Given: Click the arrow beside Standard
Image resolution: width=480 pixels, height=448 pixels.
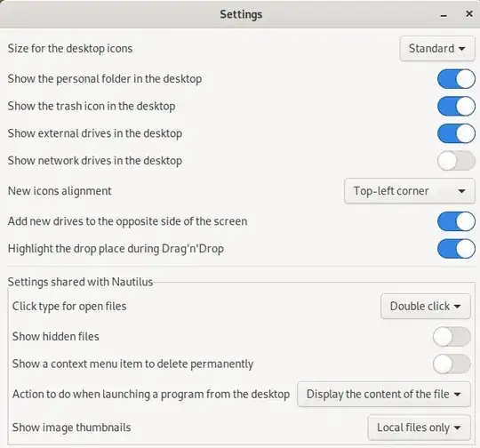Looking at the screenshot, I should click(x=462, y=48).
